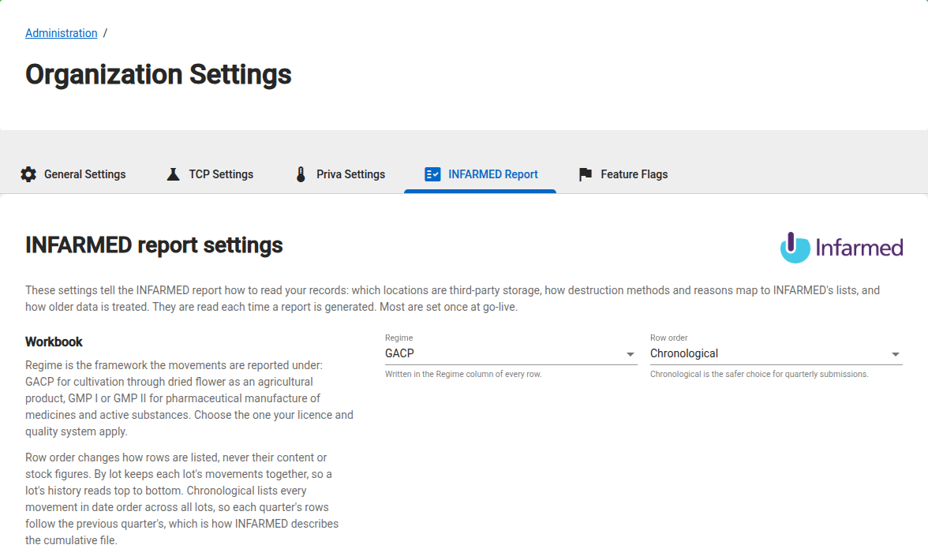Expand the Regime dropdown arrow

tap(631, 354)
